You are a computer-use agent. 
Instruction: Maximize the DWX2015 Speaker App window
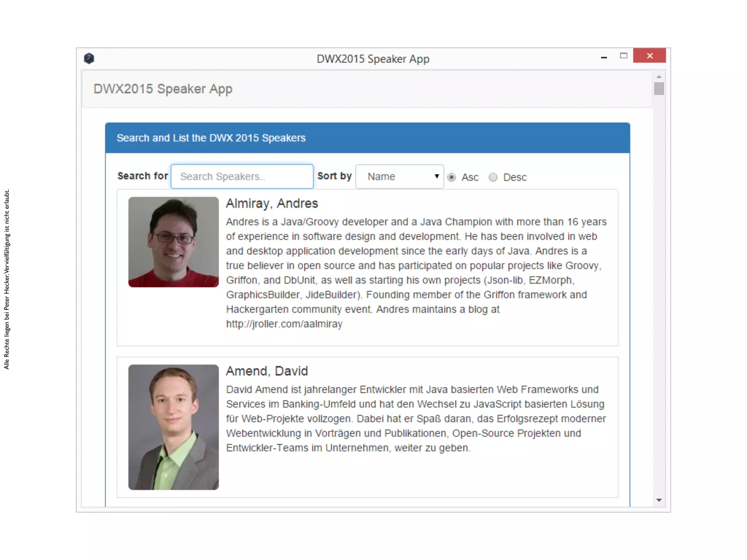tap(624, 56)
